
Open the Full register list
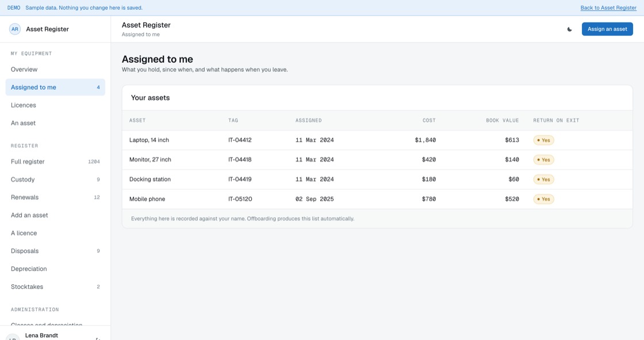(55, 162)
